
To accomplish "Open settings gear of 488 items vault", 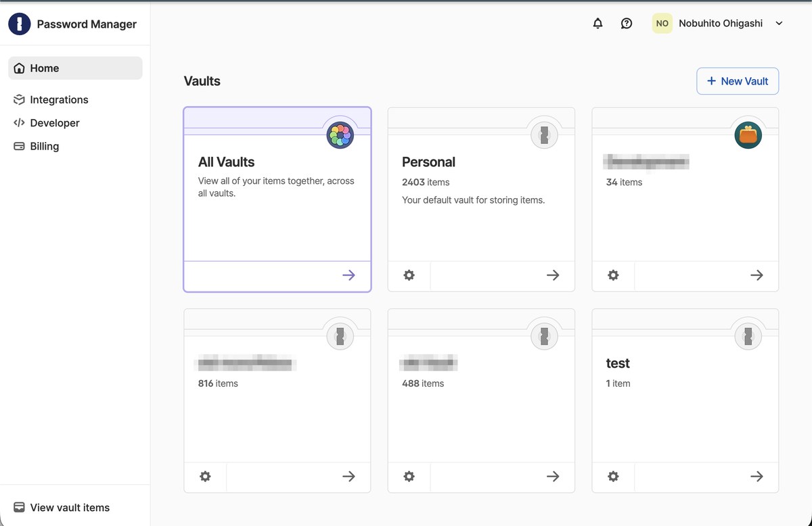I will point(409,477).
